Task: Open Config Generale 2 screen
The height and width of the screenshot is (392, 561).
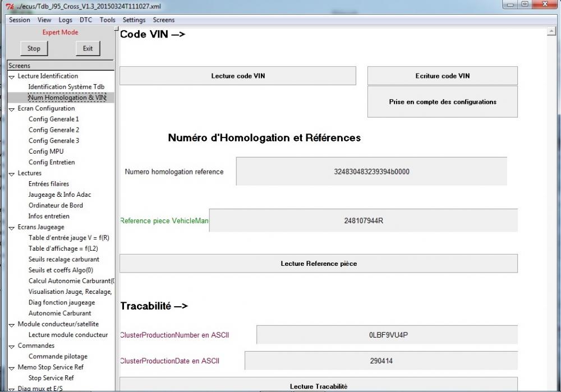Action: pyautogui.click(x=54, y=130)
